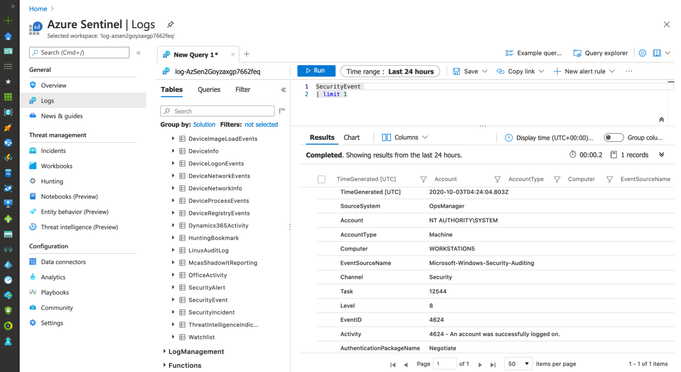Open Overview in Sentinel menu
Image resolution: width=681 pixels, height=372 pixels.
coord(53,86)
